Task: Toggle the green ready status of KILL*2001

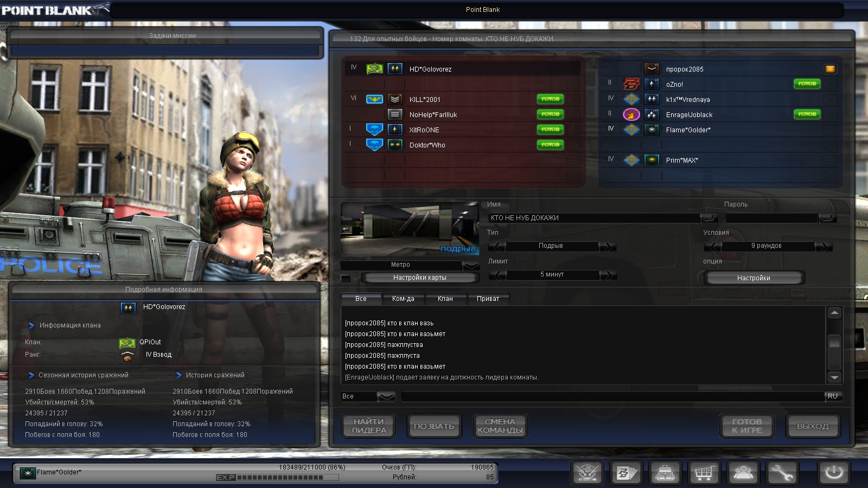Action: pos(550,99)
